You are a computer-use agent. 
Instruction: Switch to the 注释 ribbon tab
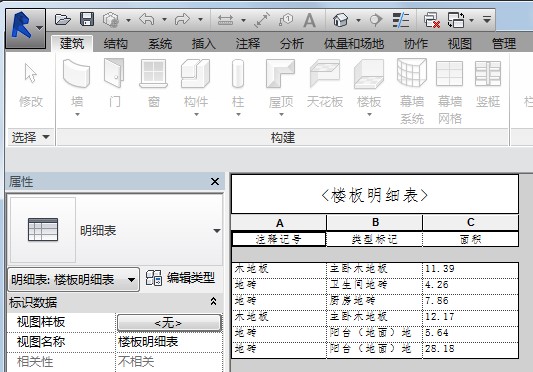(247, 44)
